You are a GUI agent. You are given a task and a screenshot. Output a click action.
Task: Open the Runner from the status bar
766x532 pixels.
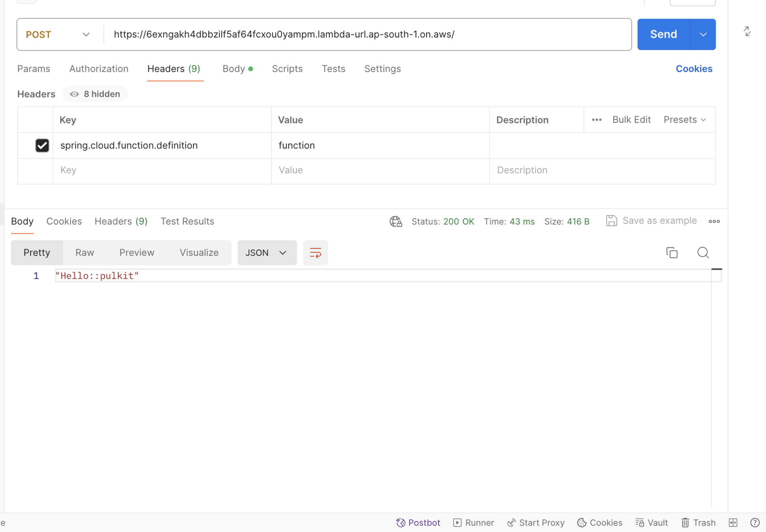(474, 523)
